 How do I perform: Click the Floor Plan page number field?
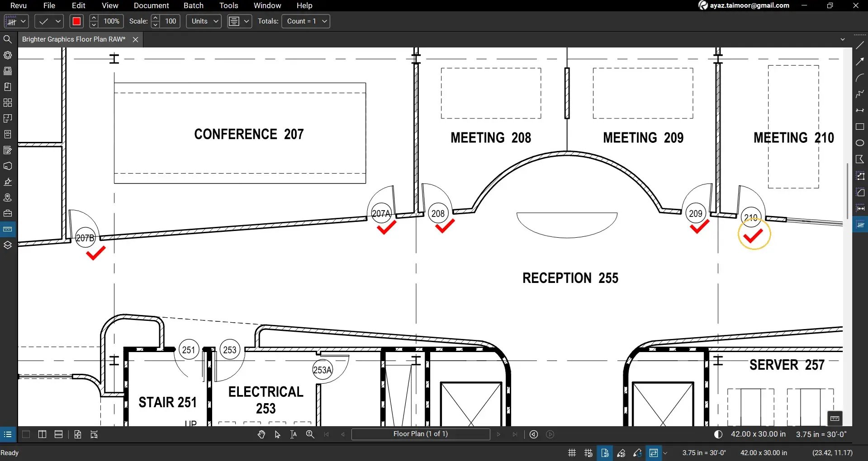(420, 434)
